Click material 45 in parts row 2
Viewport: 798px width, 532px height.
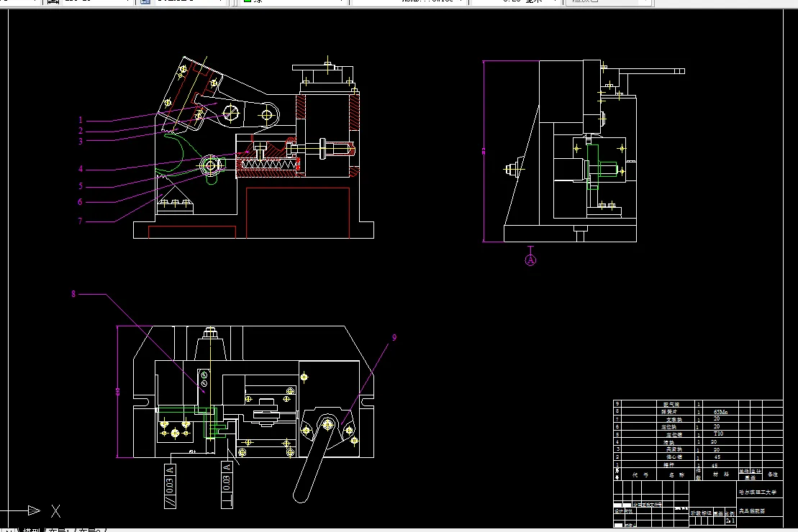pos(717,457)
